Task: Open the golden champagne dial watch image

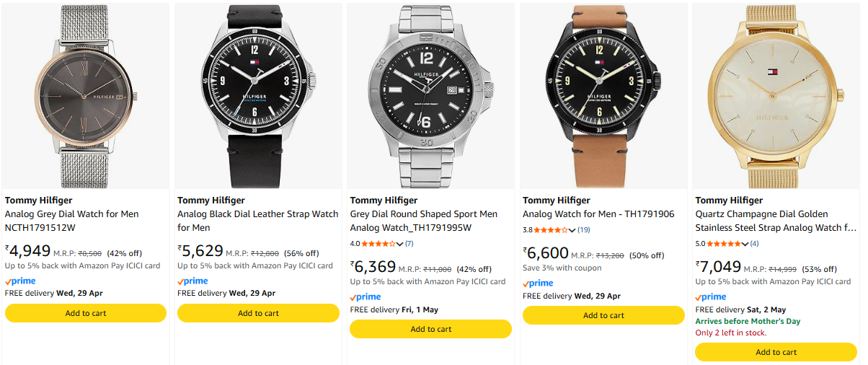Action: (x=776, y=96)
